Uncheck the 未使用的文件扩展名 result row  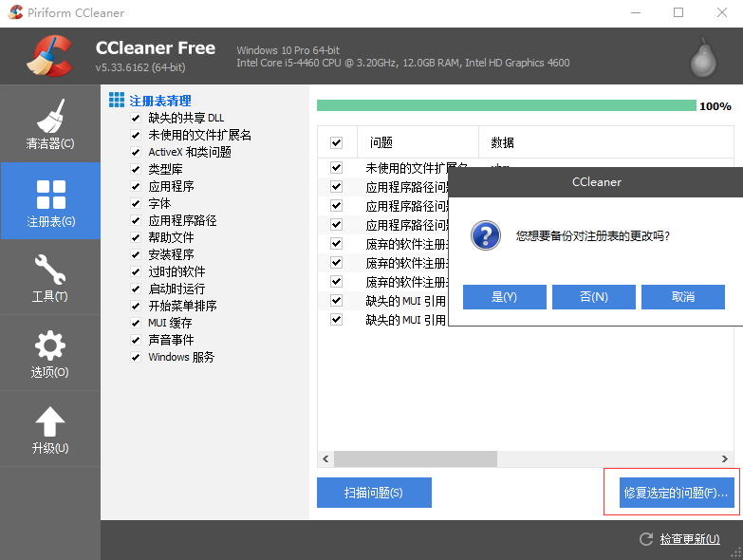point(337,167)
